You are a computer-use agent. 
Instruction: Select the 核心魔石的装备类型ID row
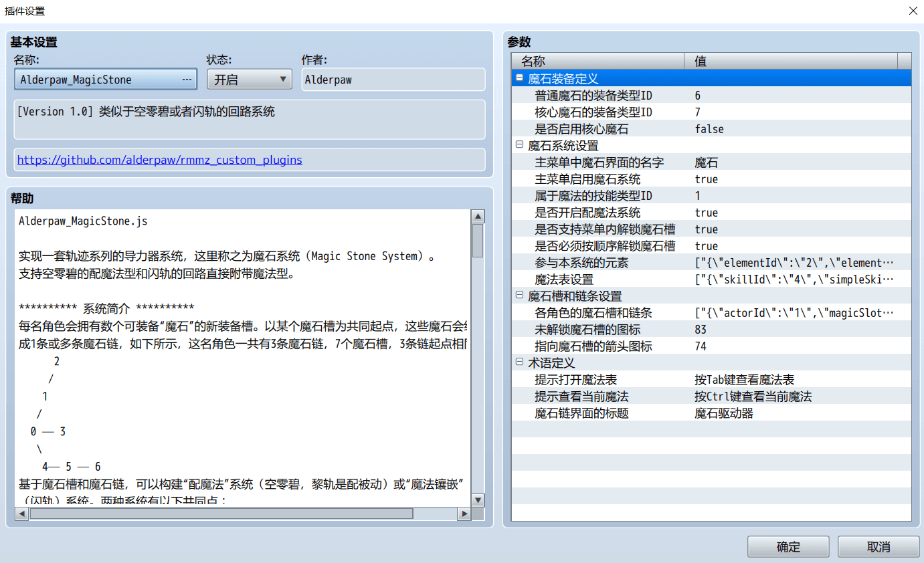click(x=711, y=112)
